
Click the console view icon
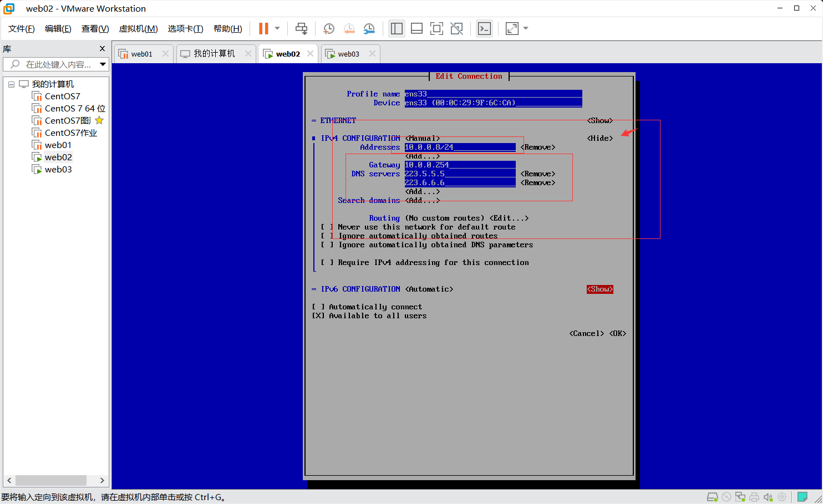coord(484,28)
